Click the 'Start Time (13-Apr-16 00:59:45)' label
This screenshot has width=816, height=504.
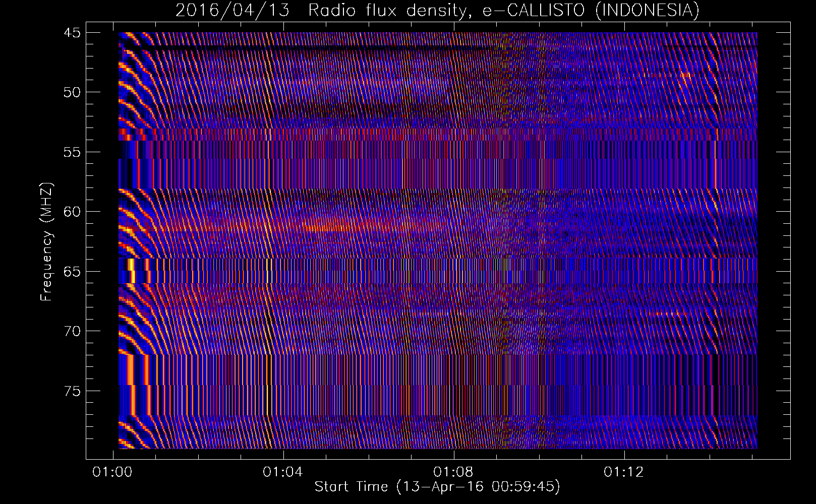tap(437, 487)
